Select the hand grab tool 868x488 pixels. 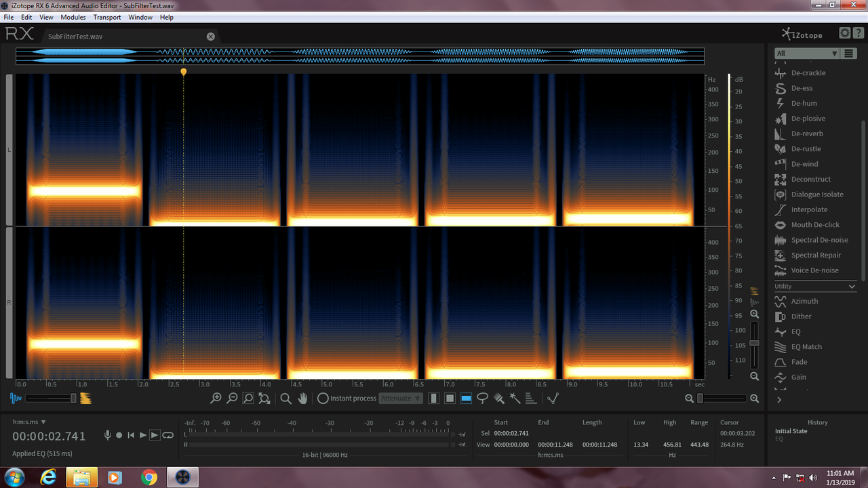[303, 399]
